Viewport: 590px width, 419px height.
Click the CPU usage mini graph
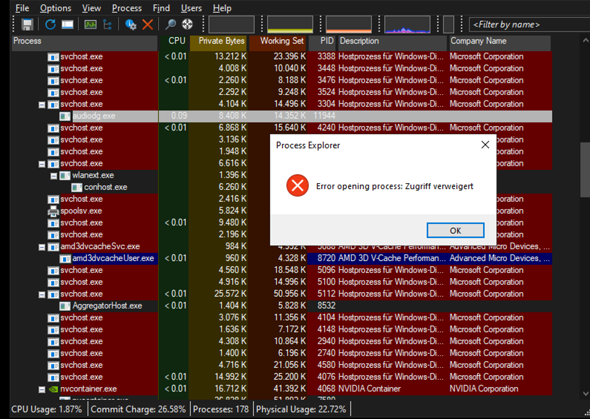coord(231,24)
